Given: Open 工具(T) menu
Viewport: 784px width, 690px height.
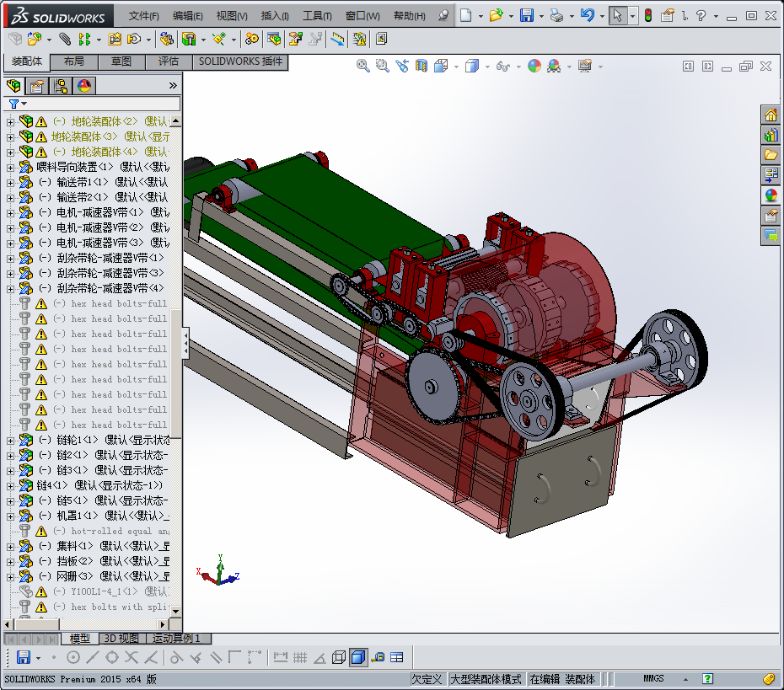Looking at the screenshot, I should [x=317, y=16].
